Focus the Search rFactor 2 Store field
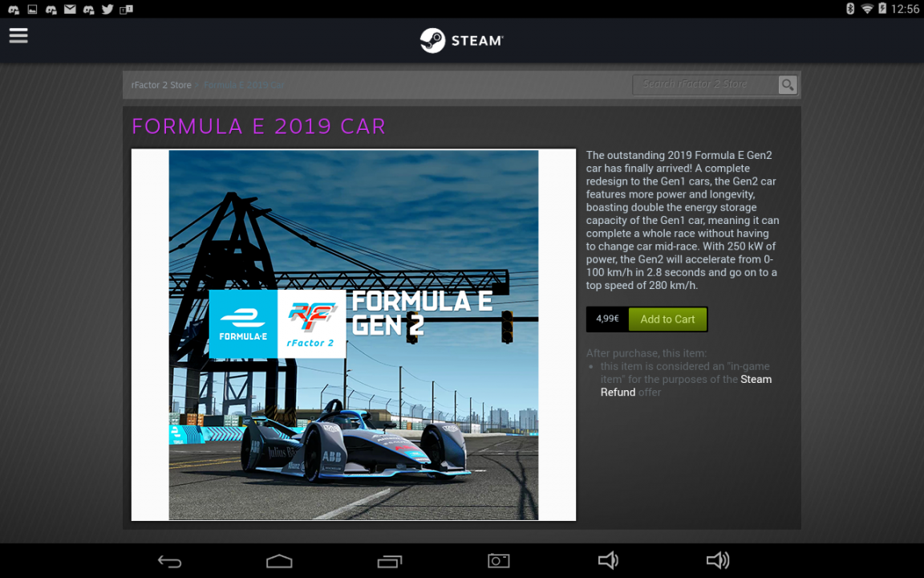 pyautogui.click(x=705, y=84)
